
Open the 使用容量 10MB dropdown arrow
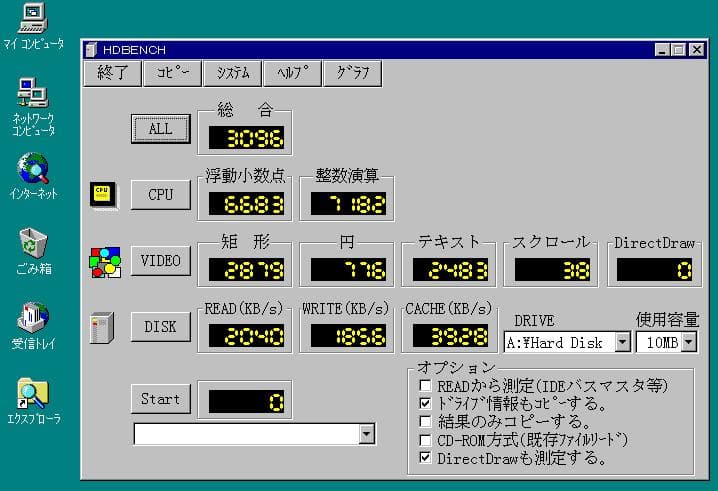[689, 342]
